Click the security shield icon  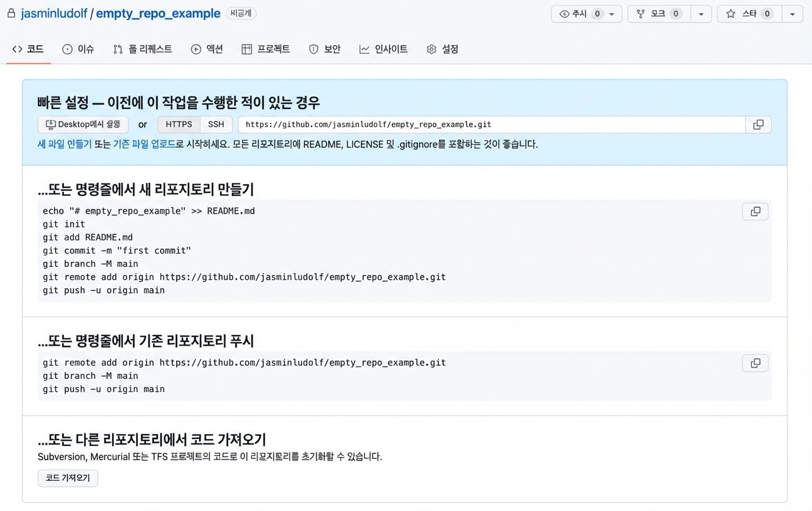click(314, 49)
